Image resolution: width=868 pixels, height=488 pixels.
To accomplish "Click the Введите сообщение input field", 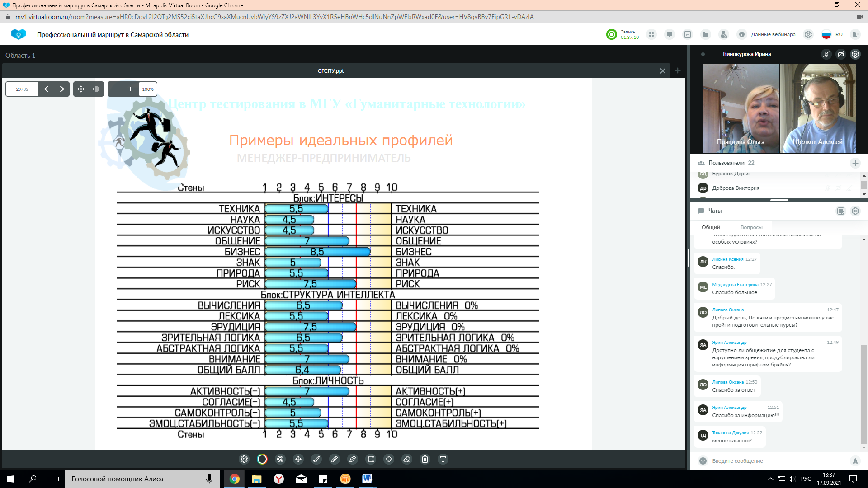I will pos(778,461).
